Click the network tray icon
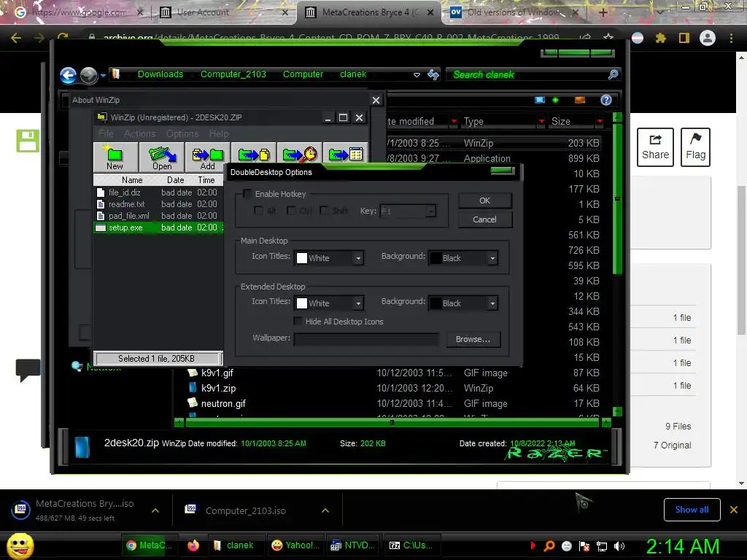Image resolution: width=747 pixels, height=560 pixels. 602,546
